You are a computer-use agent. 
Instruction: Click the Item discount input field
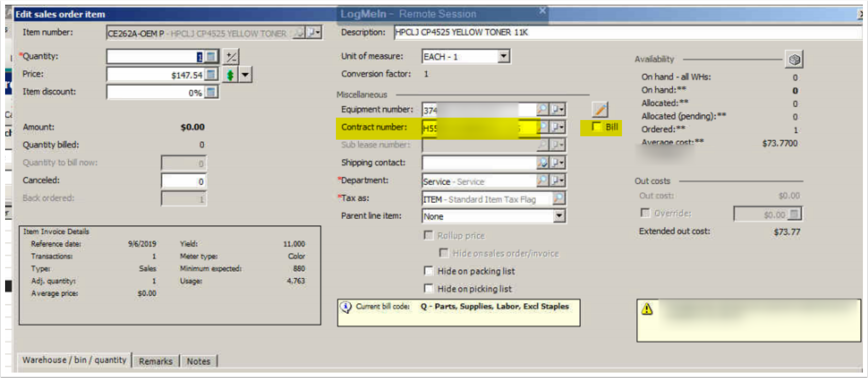(156, 92)
